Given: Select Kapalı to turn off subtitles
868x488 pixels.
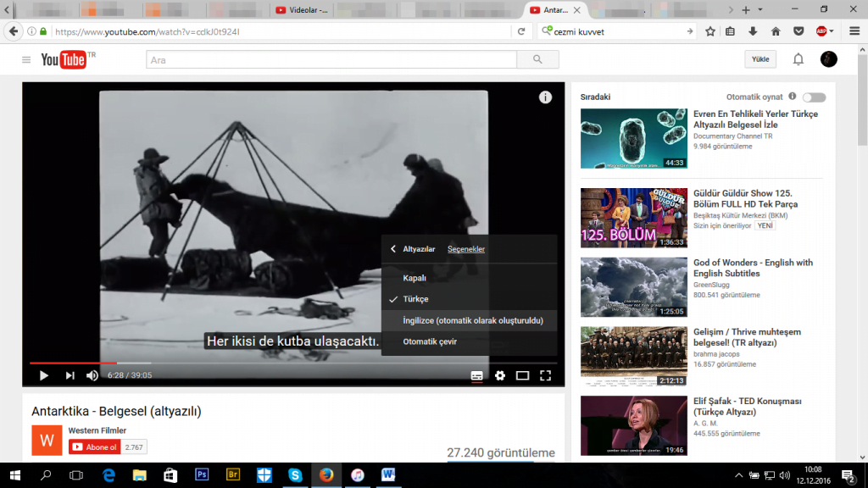Looking at the screenshot, I should tap(415, 278).
